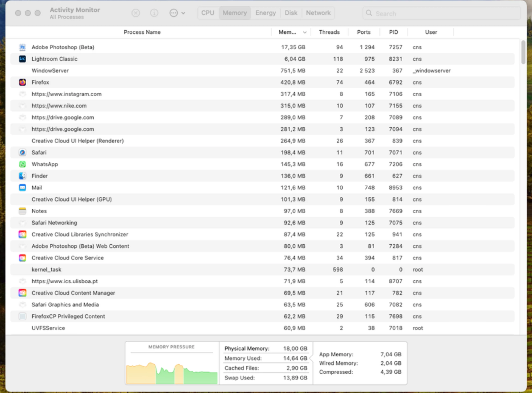
Task: Click the process info (i) icon
Action: (154, 13)
